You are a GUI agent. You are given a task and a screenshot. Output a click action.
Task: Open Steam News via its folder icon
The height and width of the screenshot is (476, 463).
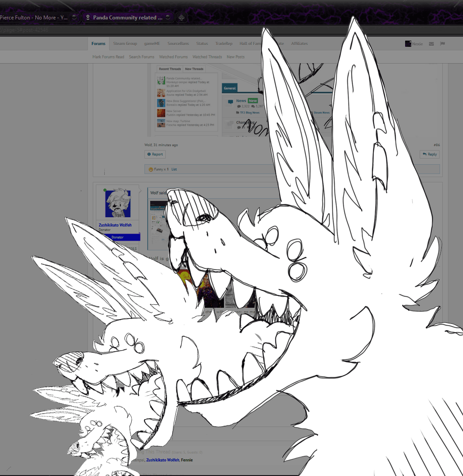click(x=311, y=112)
